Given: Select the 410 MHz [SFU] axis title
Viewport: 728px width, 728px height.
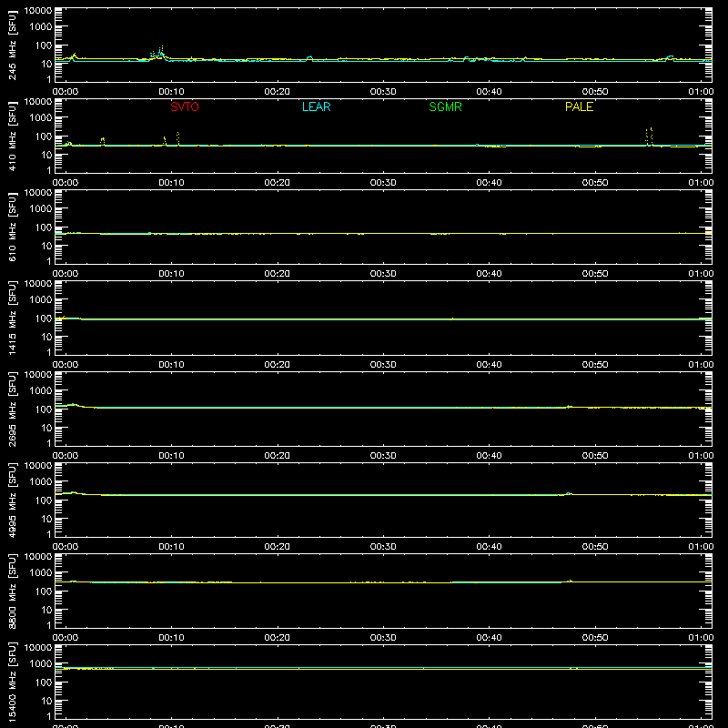Looking at the screenshot, I should point(12,136).
